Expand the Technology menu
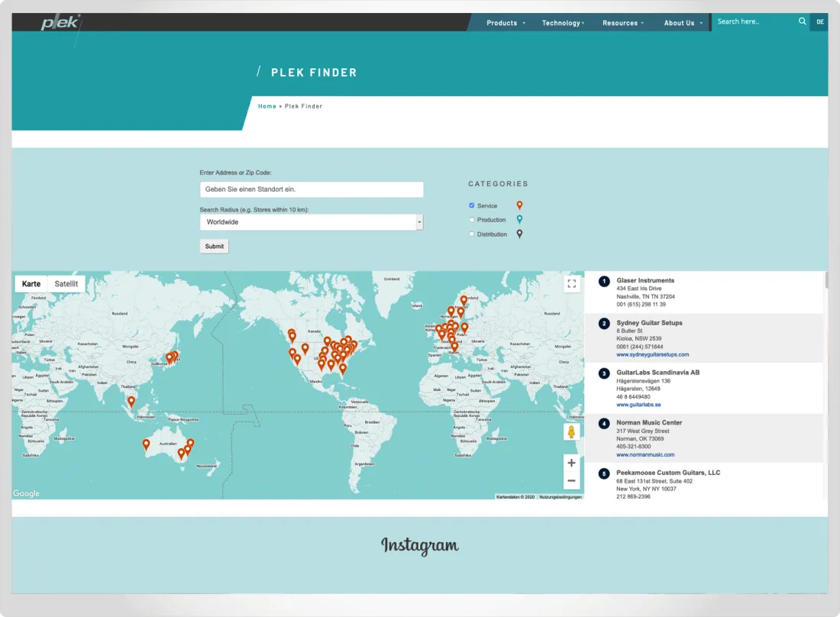 click(563, 23)
